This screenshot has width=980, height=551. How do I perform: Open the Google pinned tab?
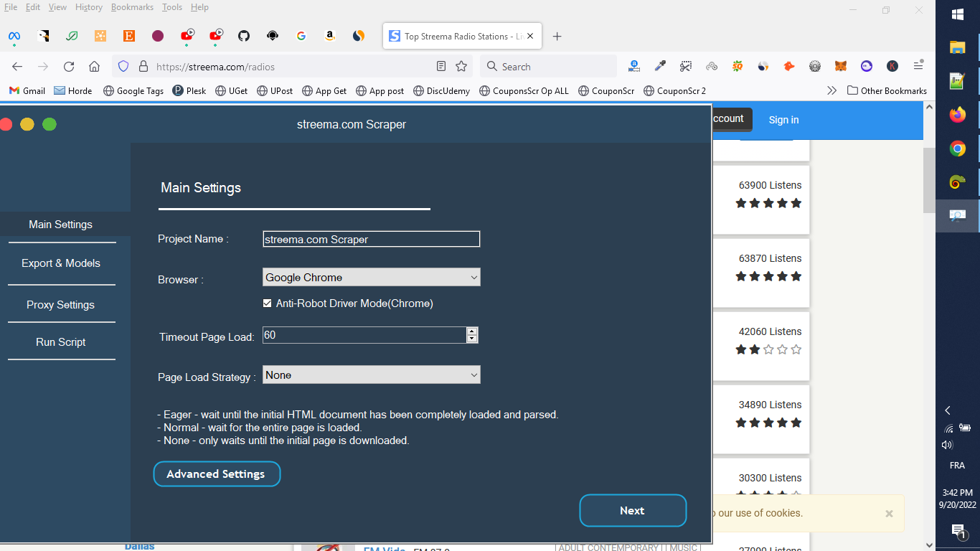click(301, 36)
